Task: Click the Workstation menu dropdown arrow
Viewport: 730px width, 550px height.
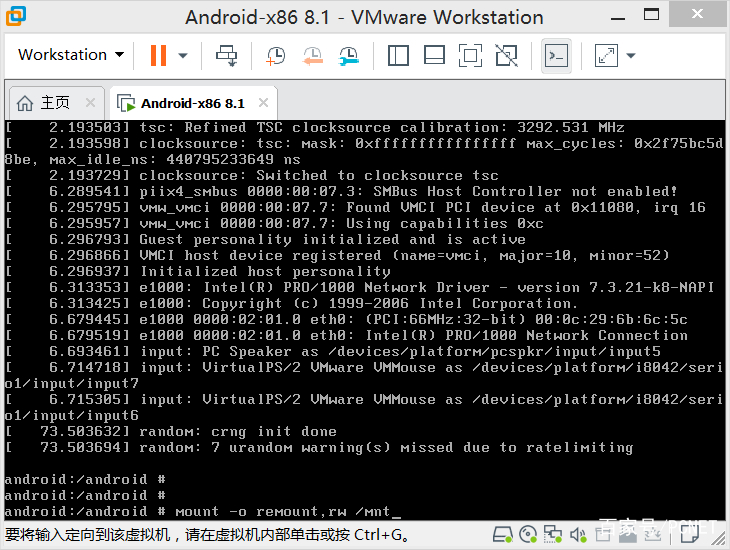Action: point(120,55)
